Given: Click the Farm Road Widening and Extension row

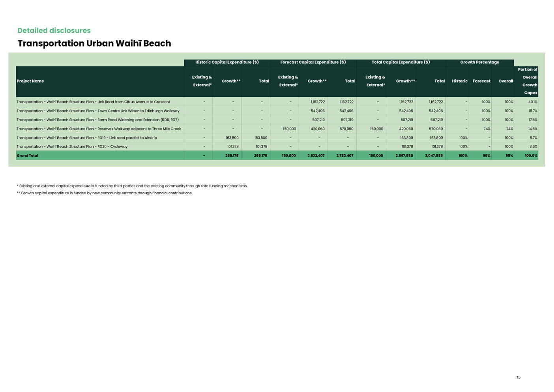Looking at the screenshot, I should (x=99, y=120).
